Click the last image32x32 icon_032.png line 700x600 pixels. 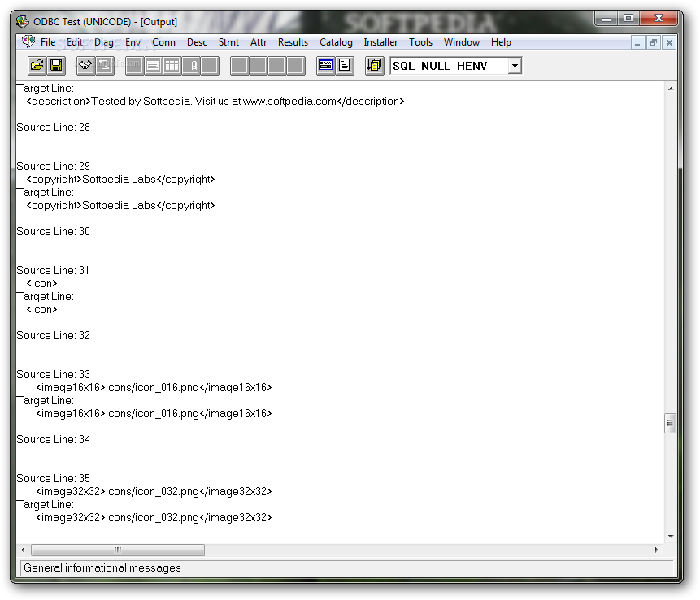click(x=154, y=517)
